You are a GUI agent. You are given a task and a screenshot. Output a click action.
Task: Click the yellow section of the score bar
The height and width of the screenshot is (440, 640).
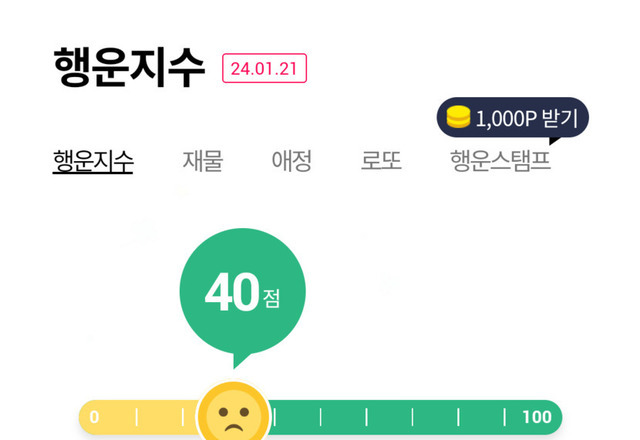[160, 417]
